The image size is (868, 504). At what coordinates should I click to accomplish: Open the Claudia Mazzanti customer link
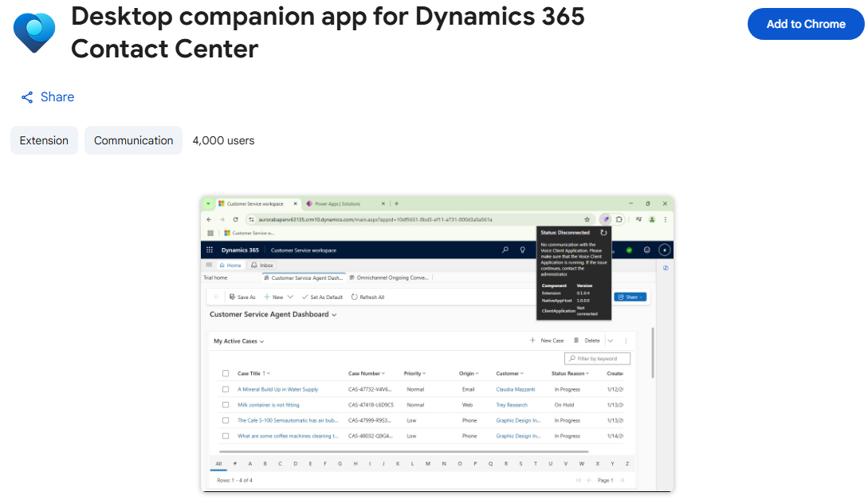coord(516,389)
